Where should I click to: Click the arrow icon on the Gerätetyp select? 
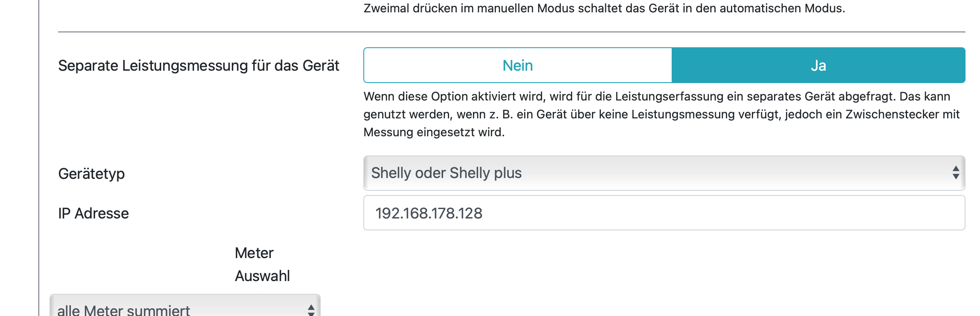pos(955,173)
